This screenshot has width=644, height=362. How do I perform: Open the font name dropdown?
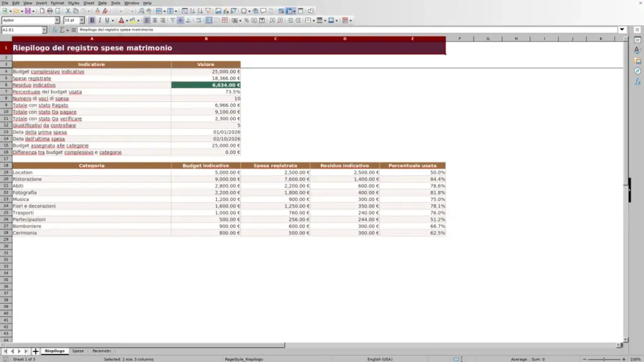[57, 20]
